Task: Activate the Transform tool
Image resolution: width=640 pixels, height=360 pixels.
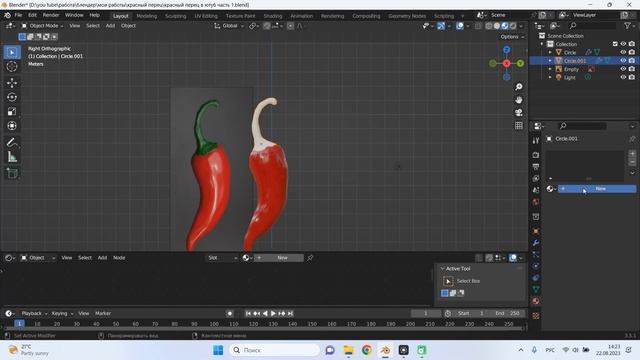Action: [x=12, y=126]
